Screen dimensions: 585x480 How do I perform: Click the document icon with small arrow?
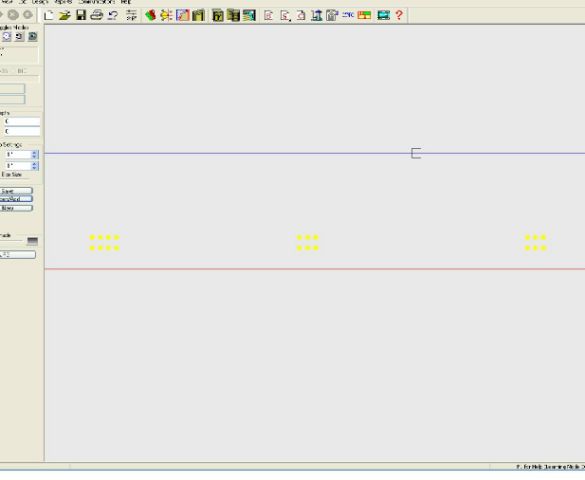tap(285, 15)
